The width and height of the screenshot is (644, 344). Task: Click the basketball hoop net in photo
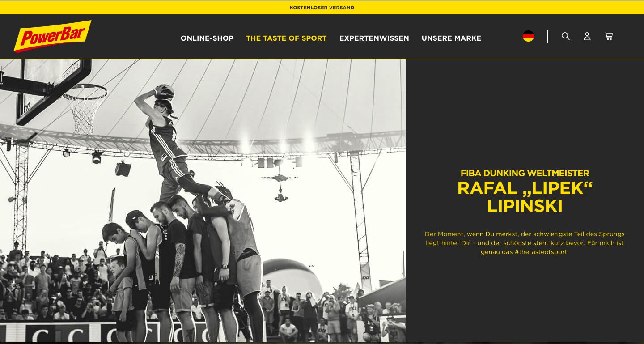coord(85,110)
